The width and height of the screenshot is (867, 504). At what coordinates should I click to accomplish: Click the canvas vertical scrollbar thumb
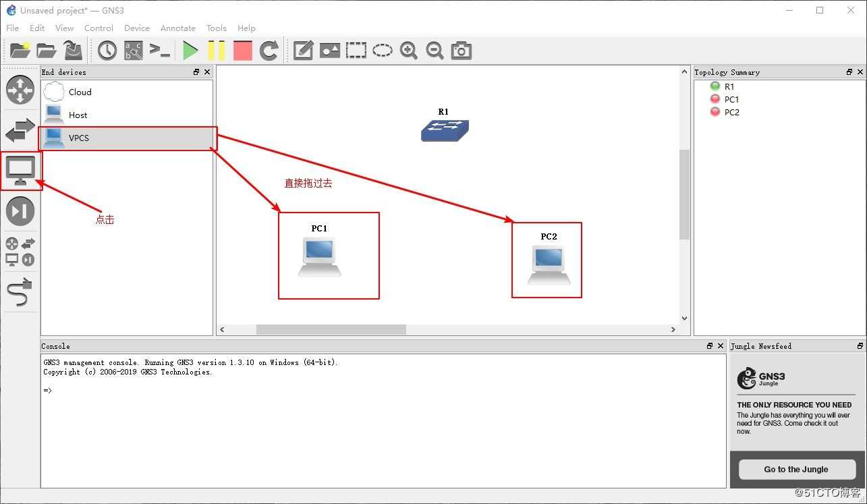[x=684, y=194]
